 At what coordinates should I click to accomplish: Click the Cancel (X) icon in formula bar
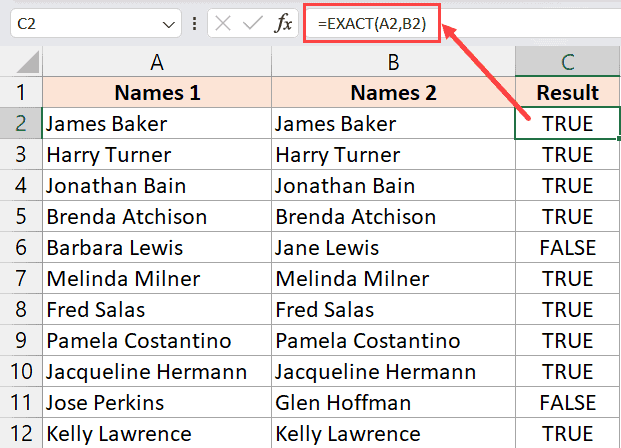(x=227, y=23)
